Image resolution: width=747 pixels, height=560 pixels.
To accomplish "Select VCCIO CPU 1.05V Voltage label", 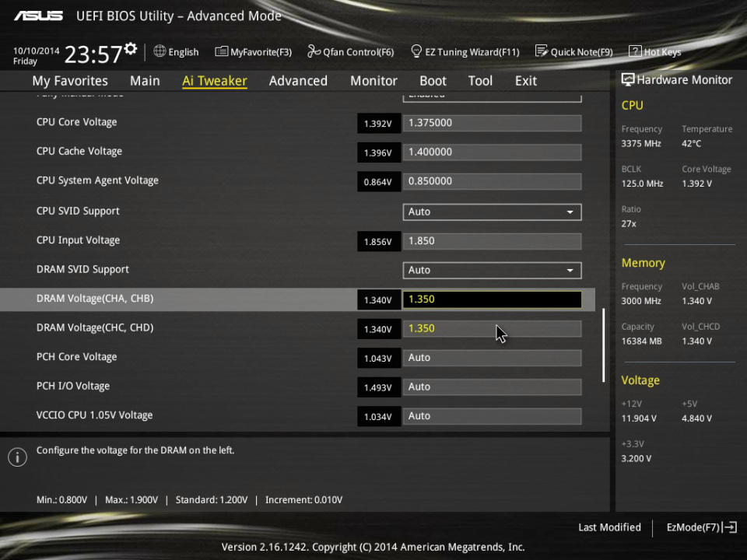I will tap(94, 415).
